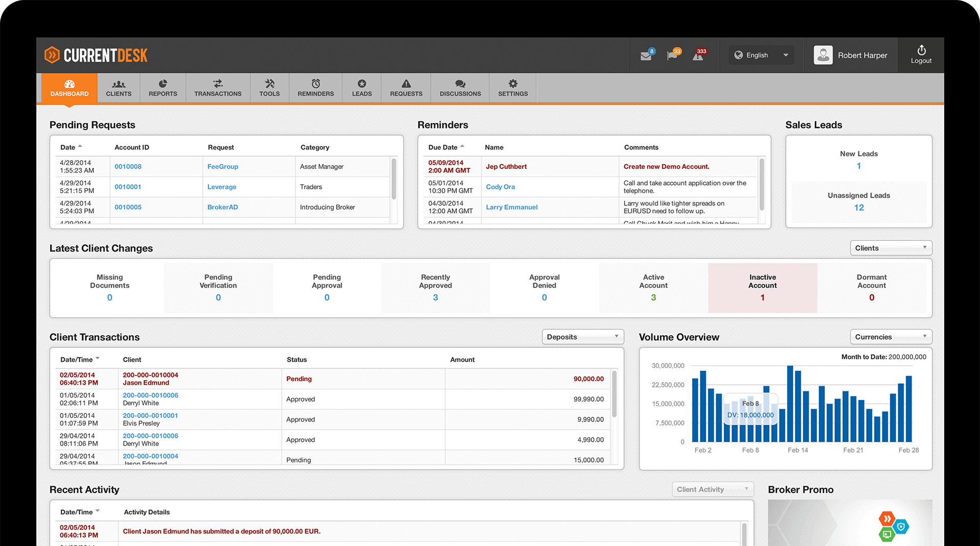The image size is (980, 546).
Task: Open the Deposits filter dropdown
Action: (582, 337)
